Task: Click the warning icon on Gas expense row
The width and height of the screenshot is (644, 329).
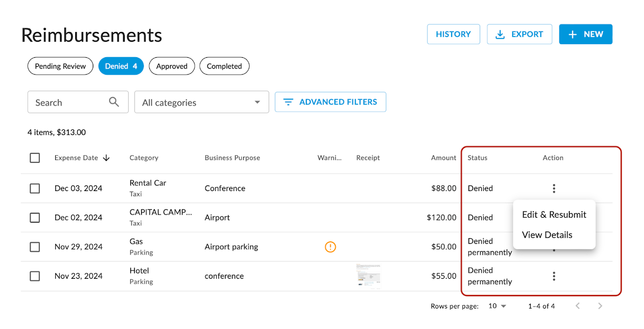Action: pyautogui.click(x=330, y=247)
